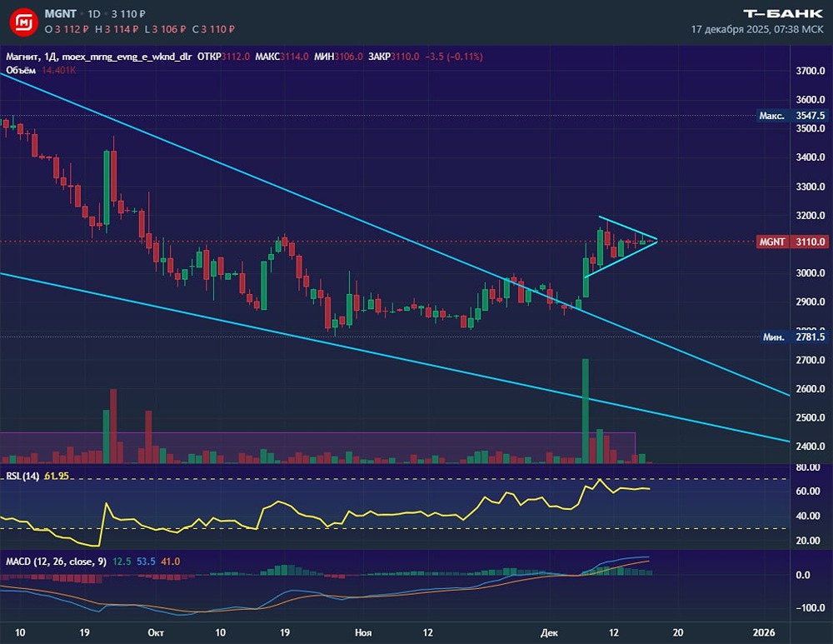
Task: Click the low value L 3 106 ₽
Action: pos(165,29)
